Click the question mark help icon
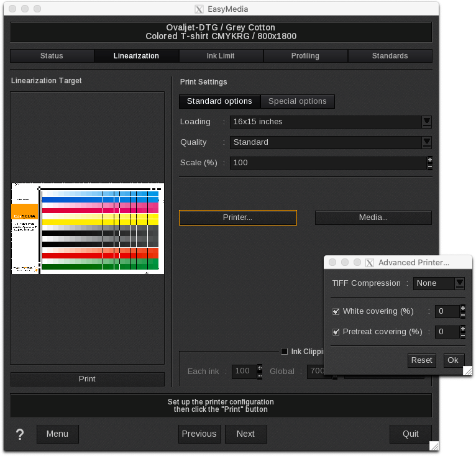Image resolution: width=476 pixels, height=456 pixels. (20, 434)
